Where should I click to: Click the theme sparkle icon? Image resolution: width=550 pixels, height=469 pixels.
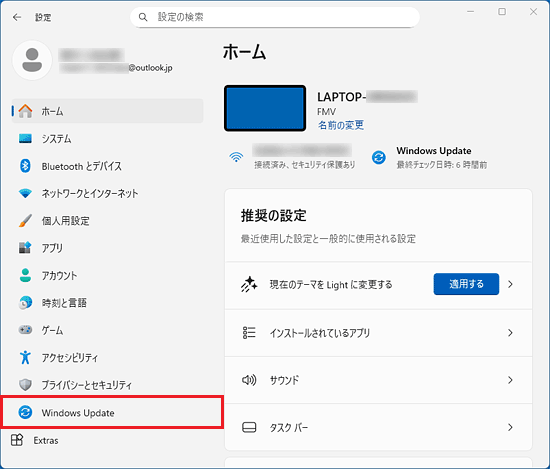pos(249,284)
